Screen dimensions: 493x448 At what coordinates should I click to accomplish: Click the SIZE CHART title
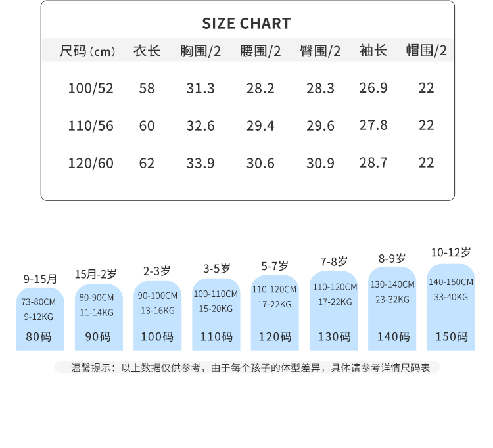pos(246,24)
